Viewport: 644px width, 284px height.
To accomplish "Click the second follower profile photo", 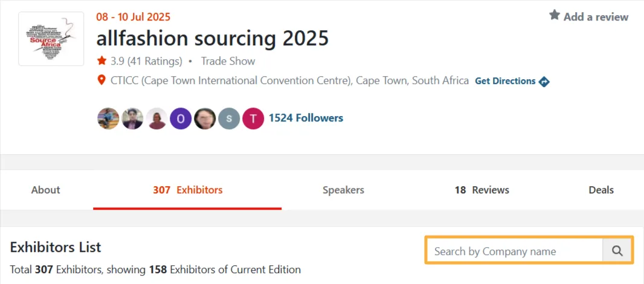I will pos(133,118).
